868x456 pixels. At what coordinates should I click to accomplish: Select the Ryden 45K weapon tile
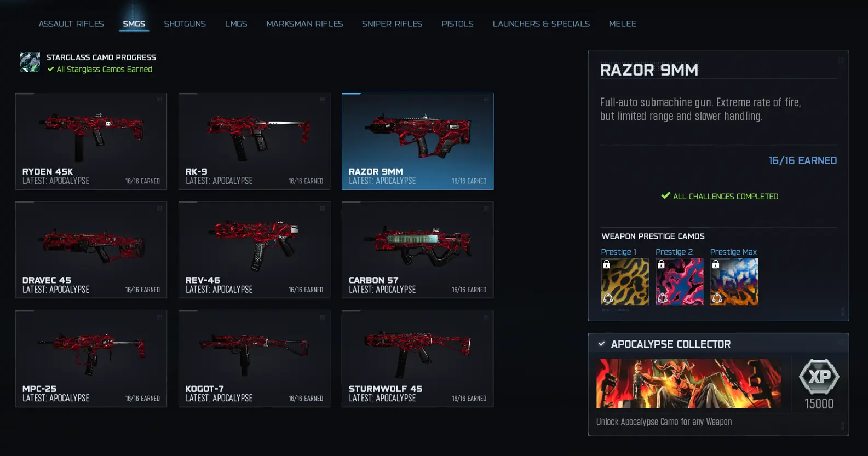91,141
